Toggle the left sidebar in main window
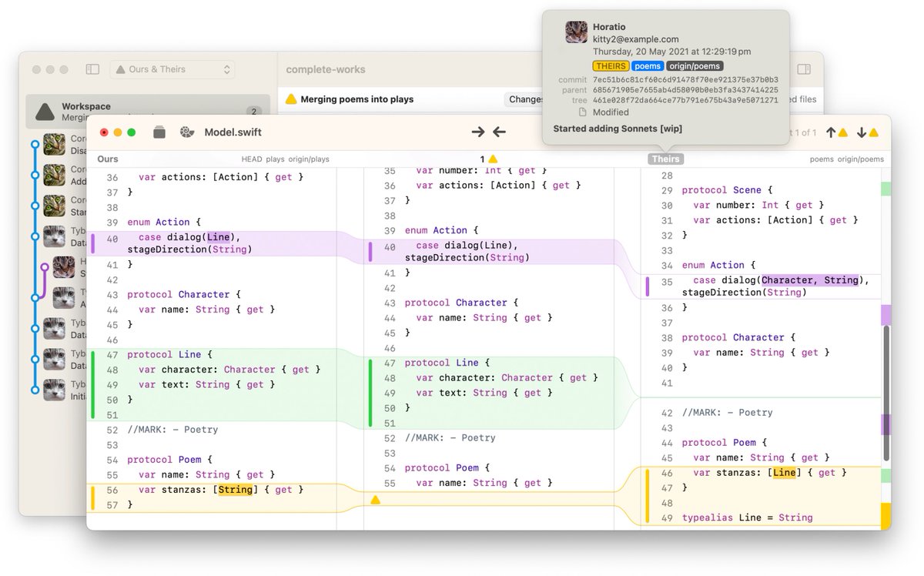The height and width of the screenshot is (576, 924). click(92, 69)
